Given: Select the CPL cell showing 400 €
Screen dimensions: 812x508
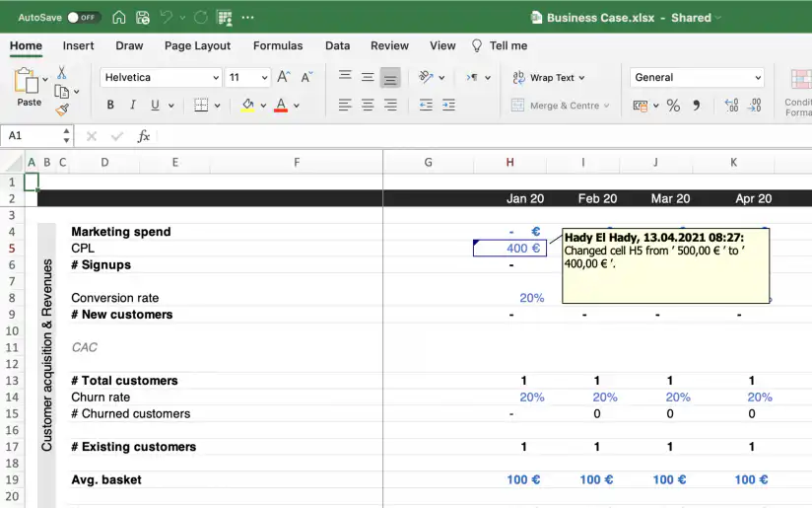Looking at the screenshot, I should tap(510, 249).
